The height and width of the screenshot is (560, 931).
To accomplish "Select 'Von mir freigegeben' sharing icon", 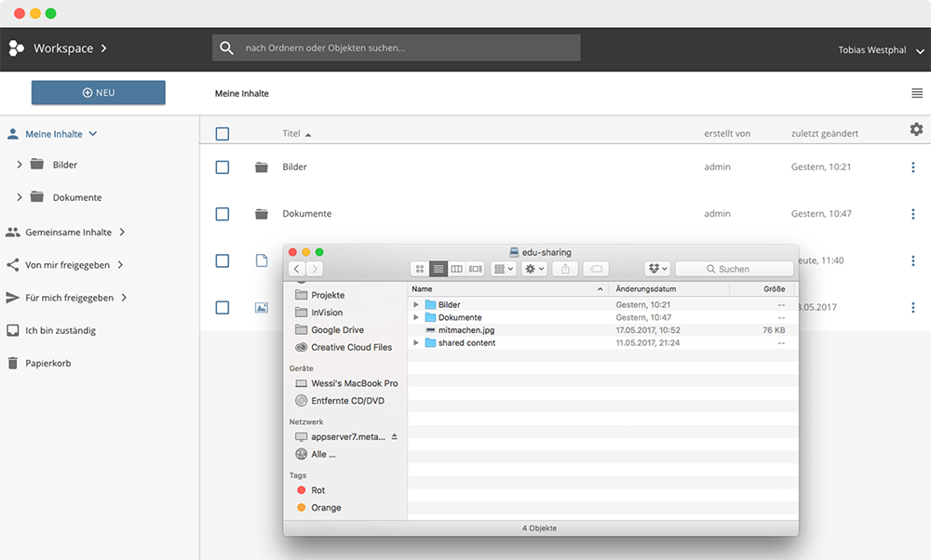I will click(14, 264).
